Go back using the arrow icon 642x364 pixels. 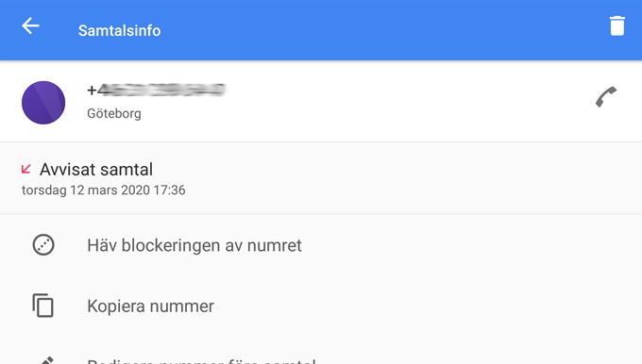(31, 25)
